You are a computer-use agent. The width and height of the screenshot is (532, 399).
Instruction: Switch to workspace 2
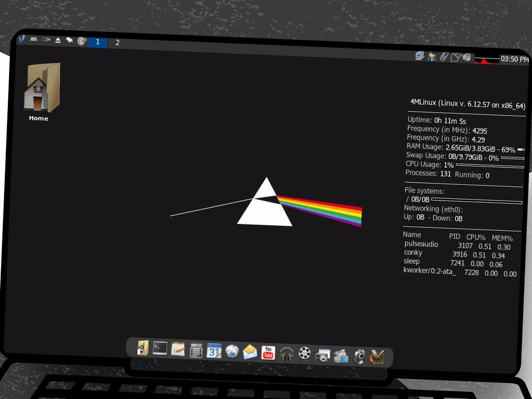click(117, 43)
